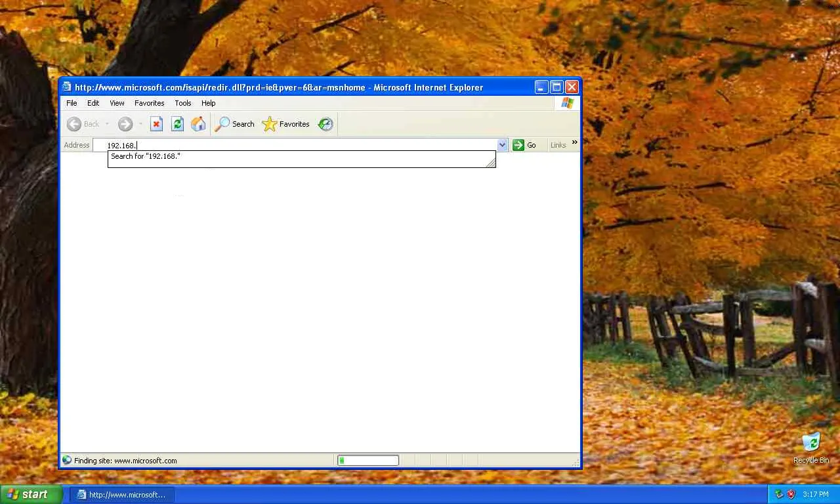Open the Back history dropdown arrow

click(107, 124)
